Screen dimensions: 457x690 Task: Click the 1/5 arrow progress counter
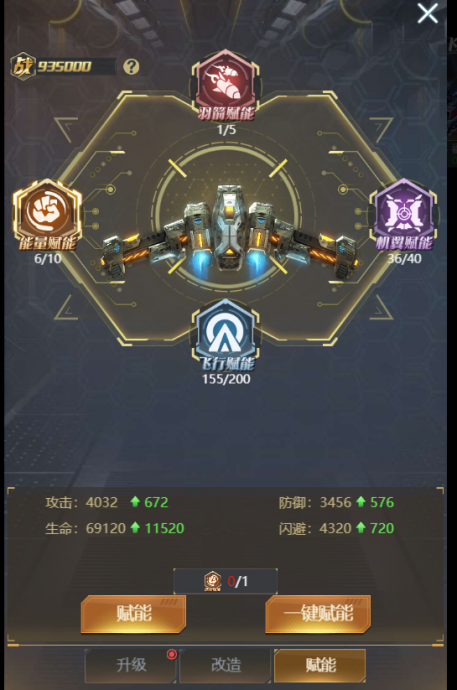tap(226, 130)
